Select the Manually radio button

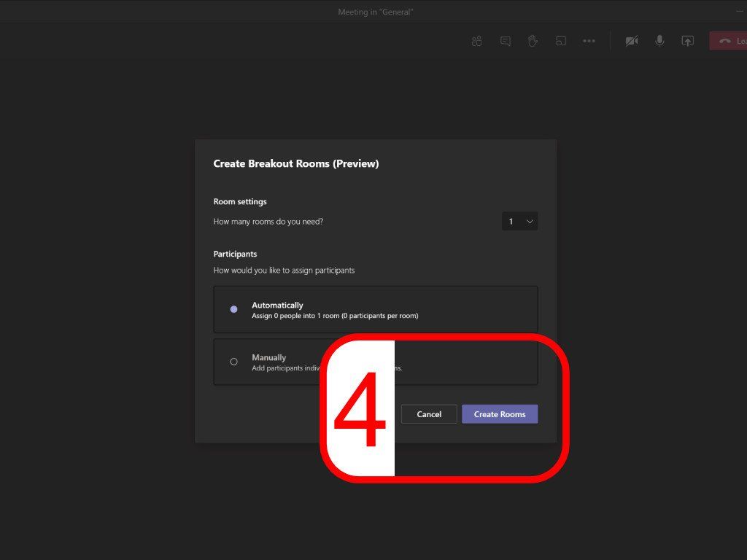click(233, 361)
